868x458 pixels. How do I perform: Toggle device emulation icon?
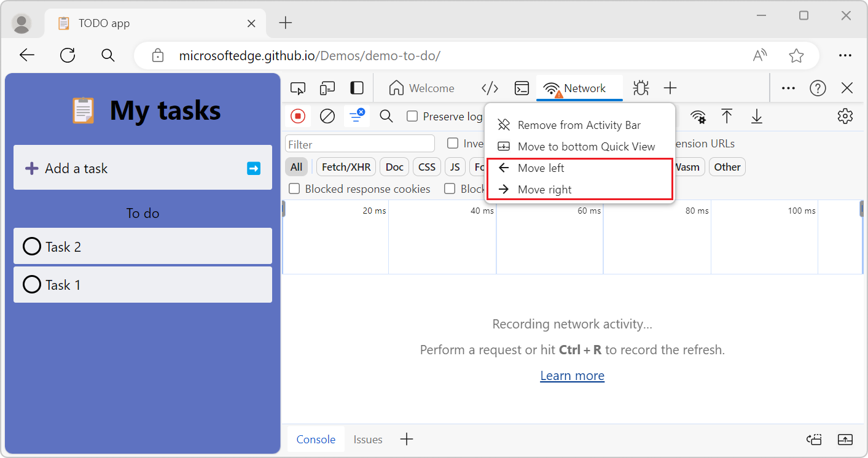point(327,88)
